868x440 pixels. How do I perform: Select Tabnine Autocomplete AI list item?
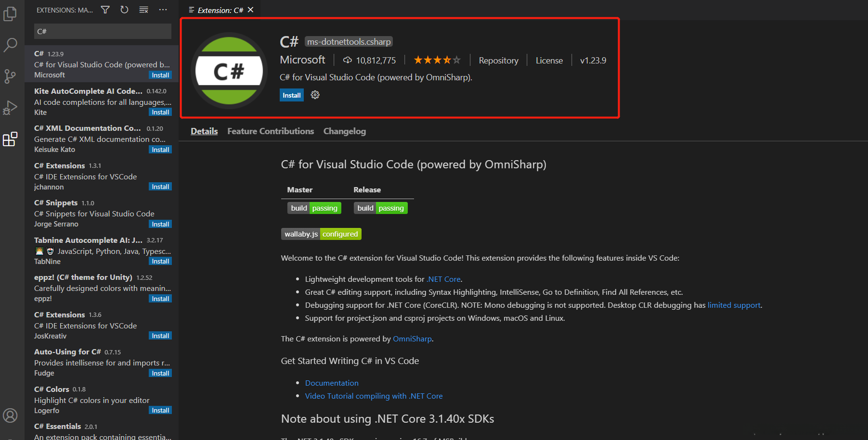pos(102,251)
